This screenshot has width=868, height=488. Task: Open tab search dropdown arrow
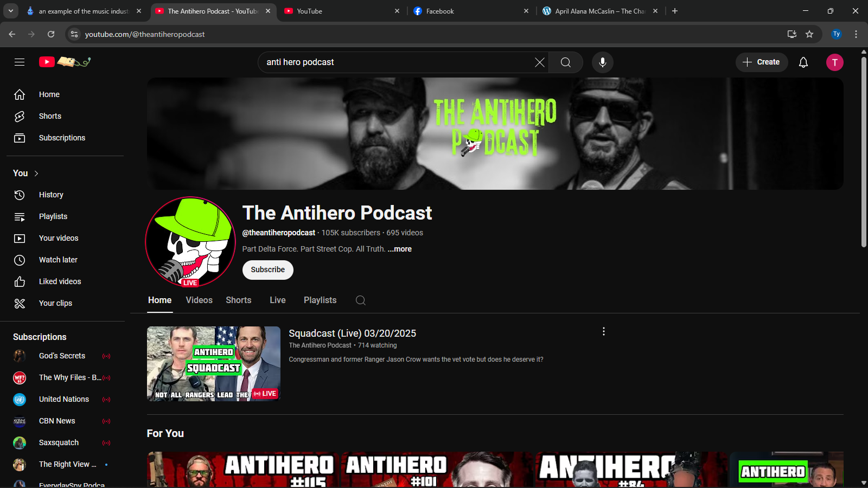pos(11,11)
